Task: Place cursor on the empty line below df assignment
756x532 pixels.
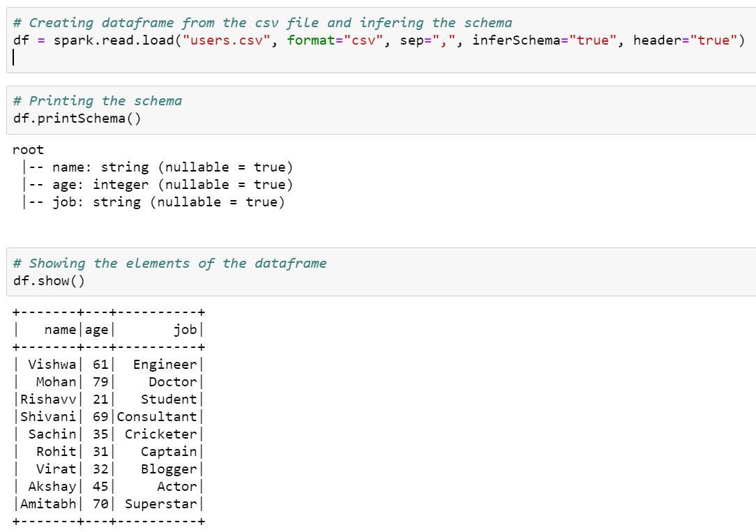Action: [13, 57]
